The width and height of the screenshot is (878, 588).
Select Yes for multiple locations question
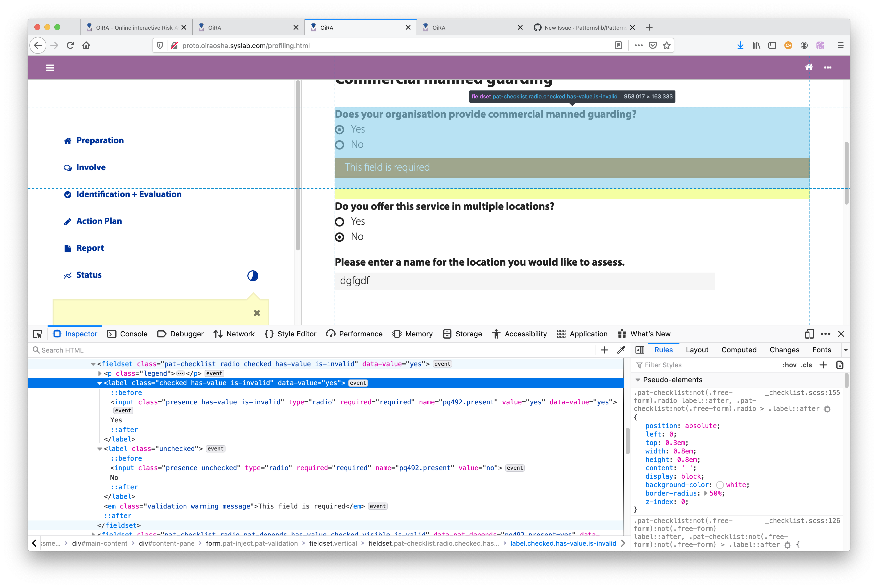click(x=340, y=222)
